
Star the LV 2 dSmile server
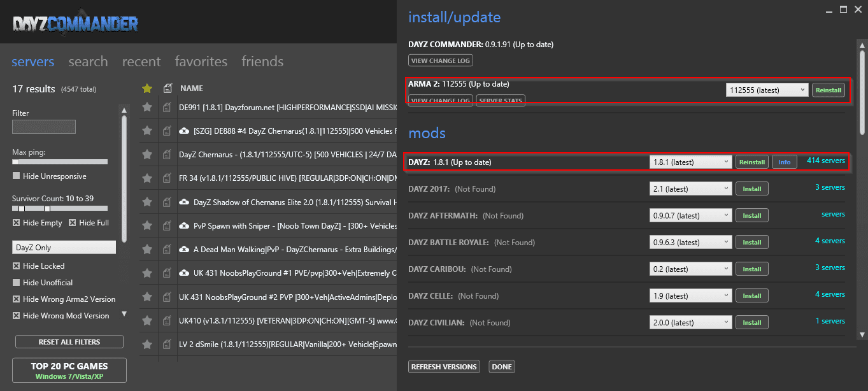click(x=147, y=344)
